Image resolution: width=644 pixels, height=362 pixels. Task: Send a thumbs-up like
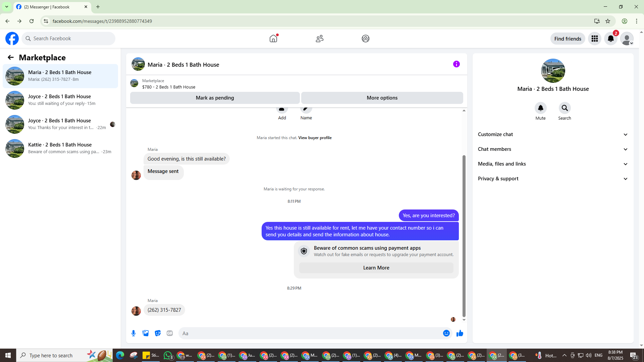point(460,333)
